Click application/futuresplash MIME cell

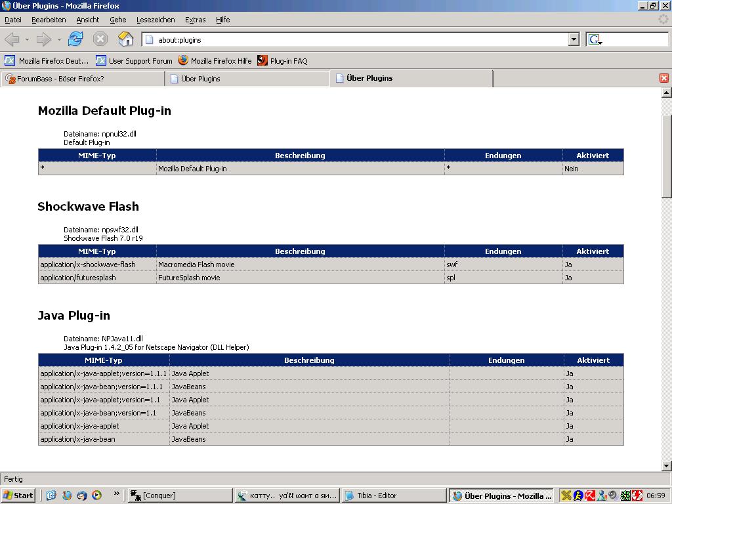click(97, 278)
